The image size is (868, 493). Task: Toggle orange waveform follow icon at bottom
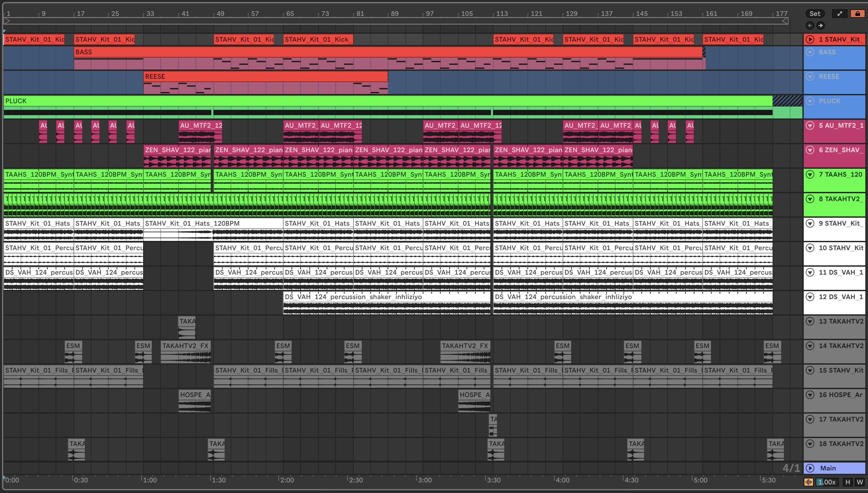808,482
